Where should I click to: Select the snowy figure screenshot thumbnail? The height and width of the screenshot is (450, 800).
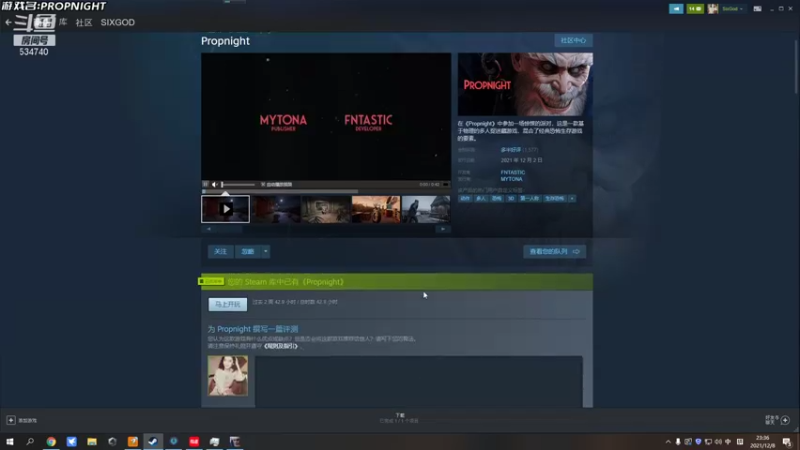click(426, 209)
